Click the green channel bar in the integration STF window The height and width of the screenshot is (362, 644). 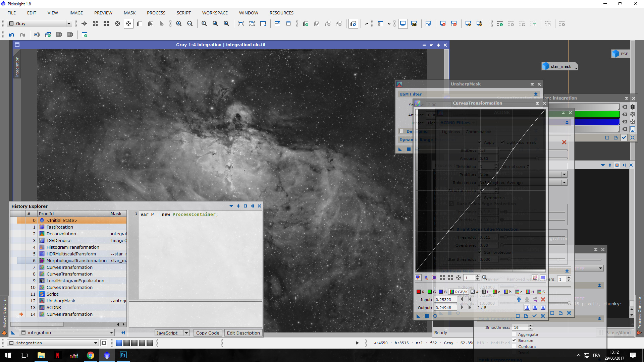[x=597, y=114]
